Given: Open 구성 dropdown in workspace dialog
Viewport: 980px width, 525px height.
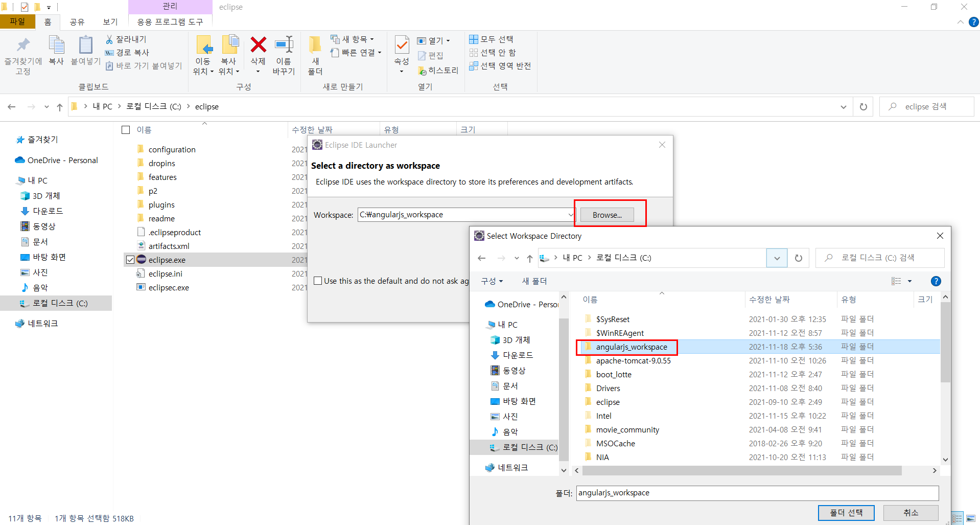Looking at the screenshot, I should tap(492, 281).
